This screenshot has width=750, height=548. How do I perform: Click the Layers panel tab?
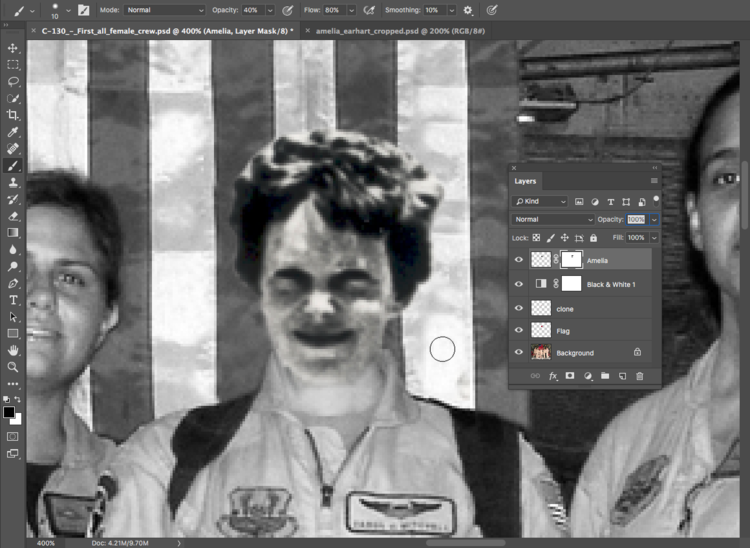tap(525, 182)
